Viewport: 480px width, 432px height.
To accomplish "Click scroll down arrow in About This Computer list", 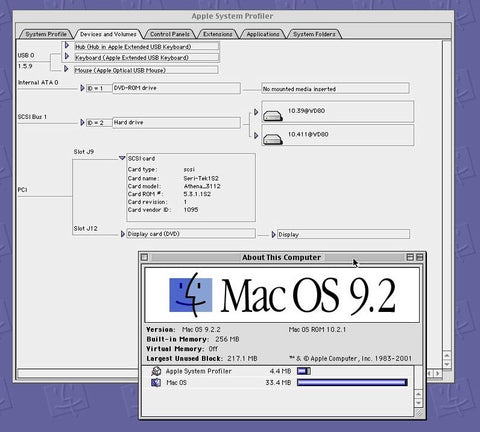I will pyautogui.click(x=419, y=403).
